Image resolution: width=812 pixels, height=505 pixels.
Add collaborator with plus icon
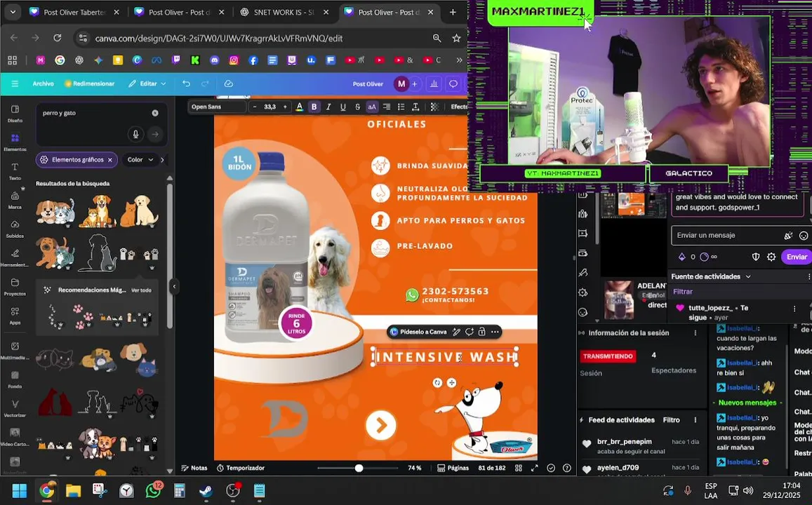[x=414, y=84]
